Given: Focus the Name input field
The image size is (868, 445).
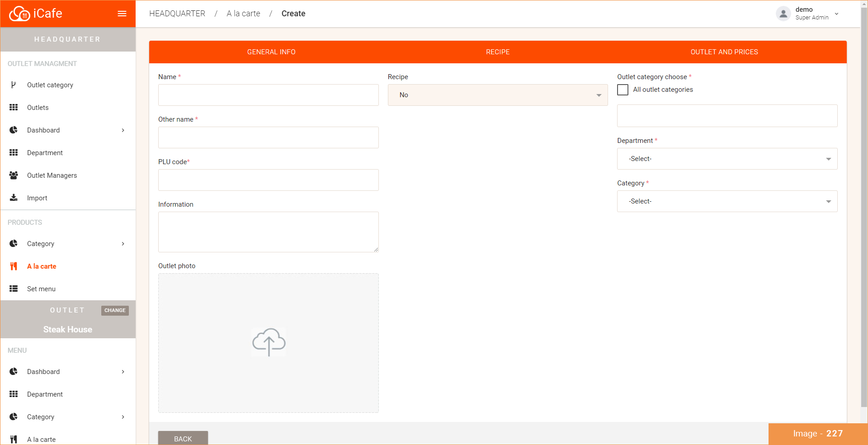Looking at the screenshot, I should (x=269, y=95).
